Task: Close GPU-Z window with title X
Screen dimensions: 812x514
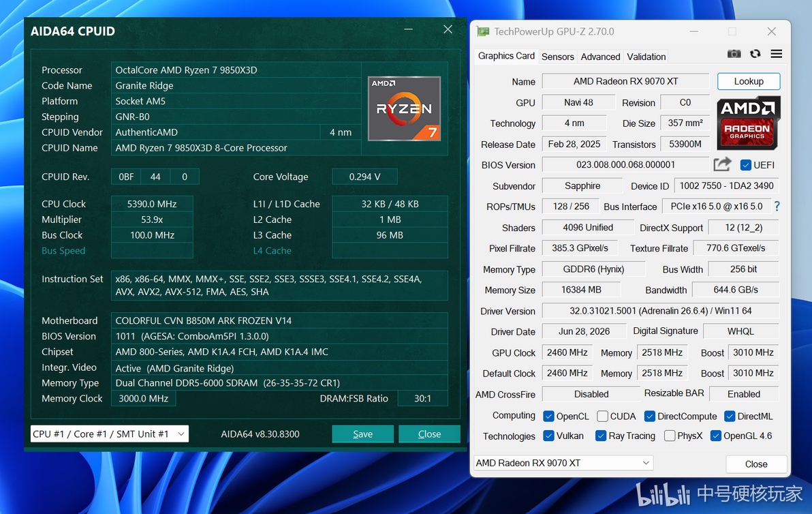Action: click(x=772, y=31)
